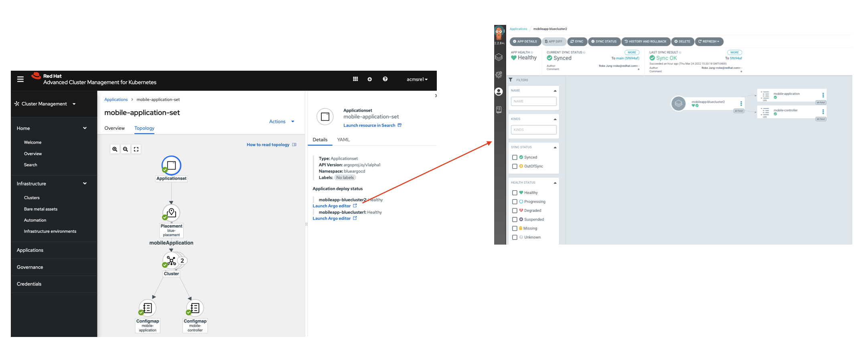Open mobile-application resource kebab menu
The height and width of the screenshot is (345, 868).
tap(823, 95)
